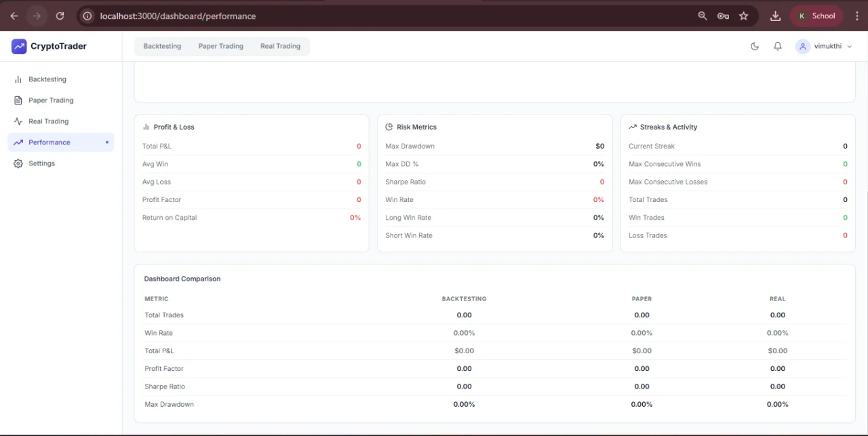
Task: Click the Max Consecutive Wins label
Action: coord(665,164)
